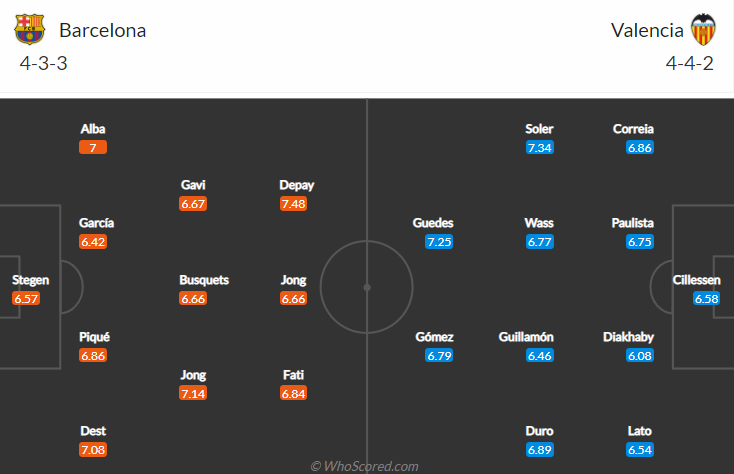Image resolution: width=734 pixels, height=474 pixels.
Task: Click Alba's rating badge showing 7
Action: click(x=93, y=147)
